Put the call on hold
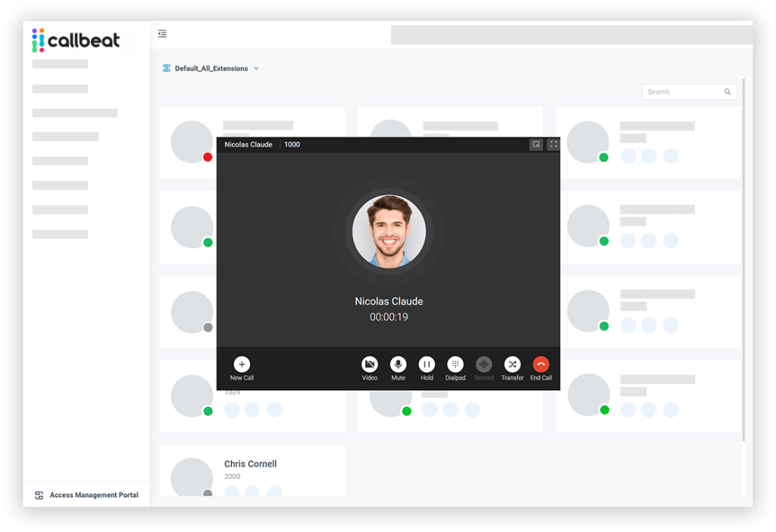Image resolution: width=776 pixels, height=532 pixels. [x=427, y=365]
